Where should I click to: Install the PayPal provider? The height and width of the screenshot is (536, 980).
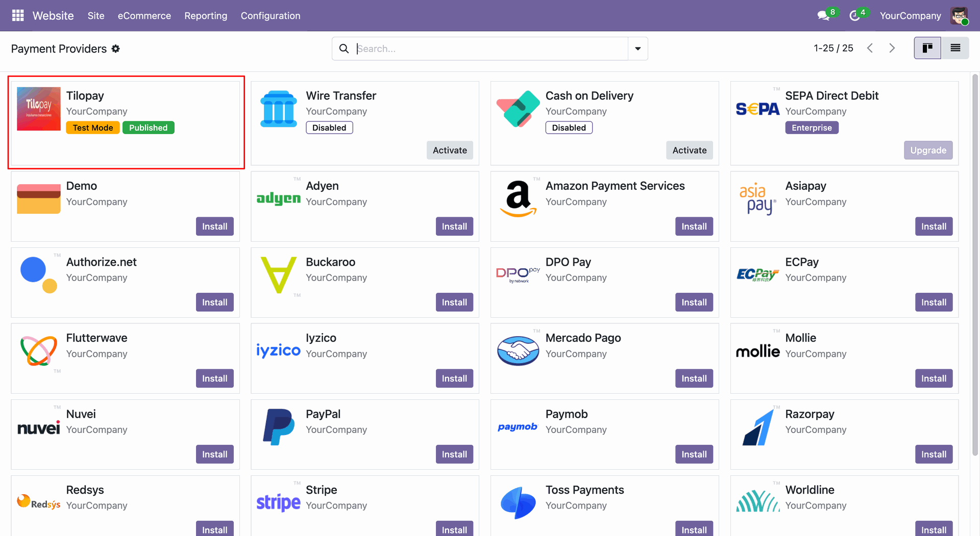[x=454, y=454]
